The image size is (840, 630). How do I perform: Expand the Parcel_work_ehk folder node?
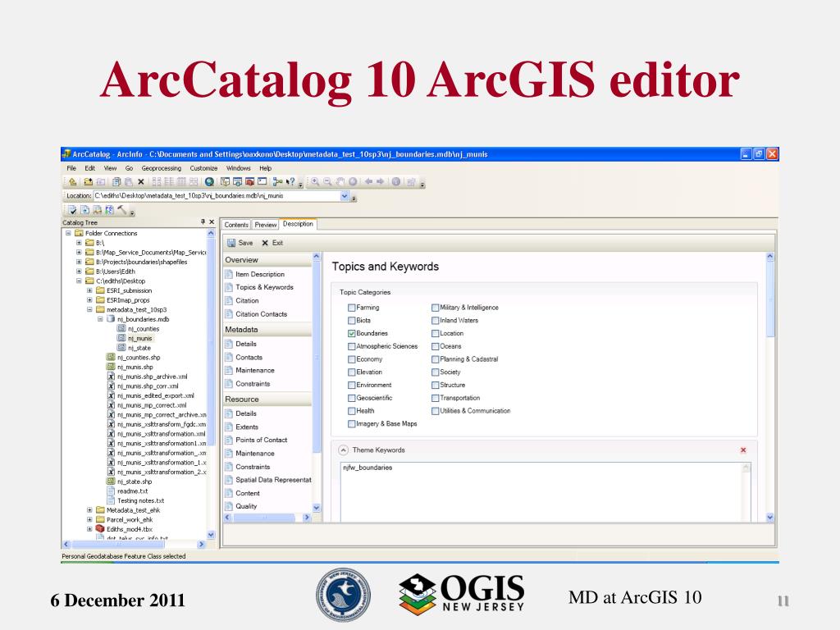pos(89,519)
